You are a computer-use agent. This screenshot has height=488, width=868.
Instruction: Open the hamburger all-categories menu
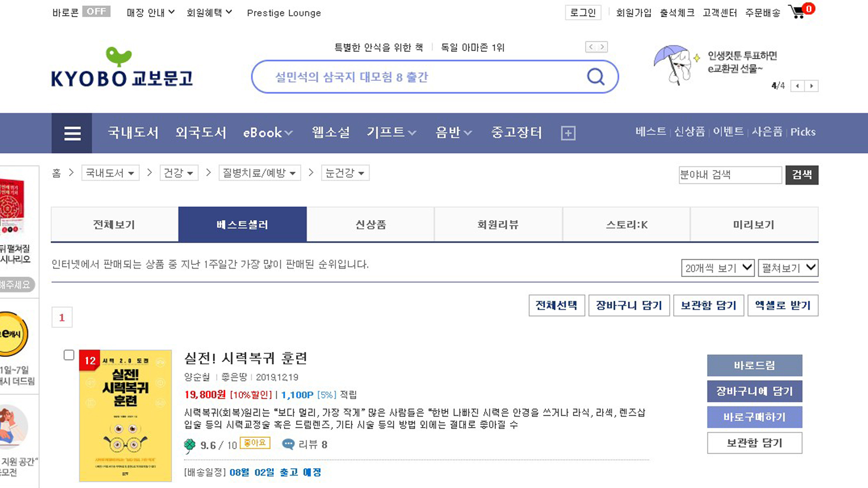tap(72, 133)
